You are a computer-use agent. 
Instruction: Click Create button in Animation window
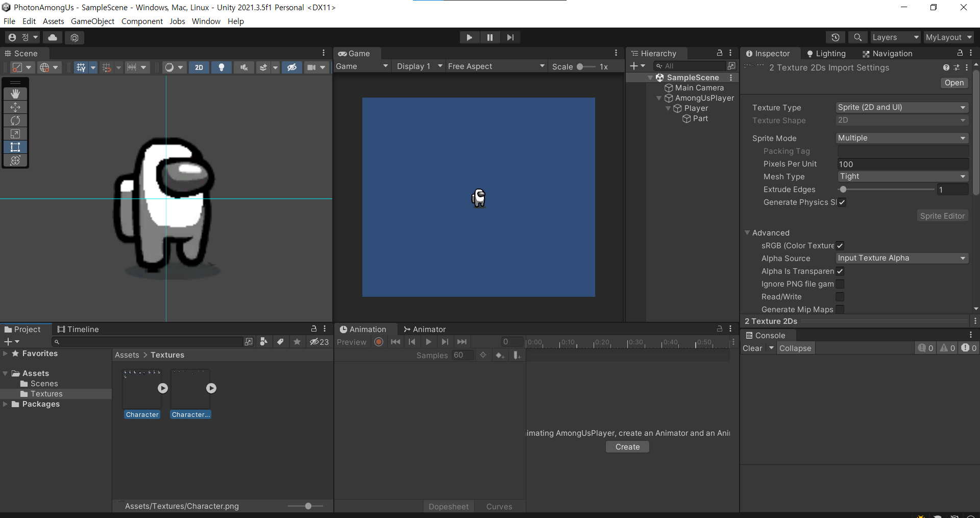[x=627, y=447]
